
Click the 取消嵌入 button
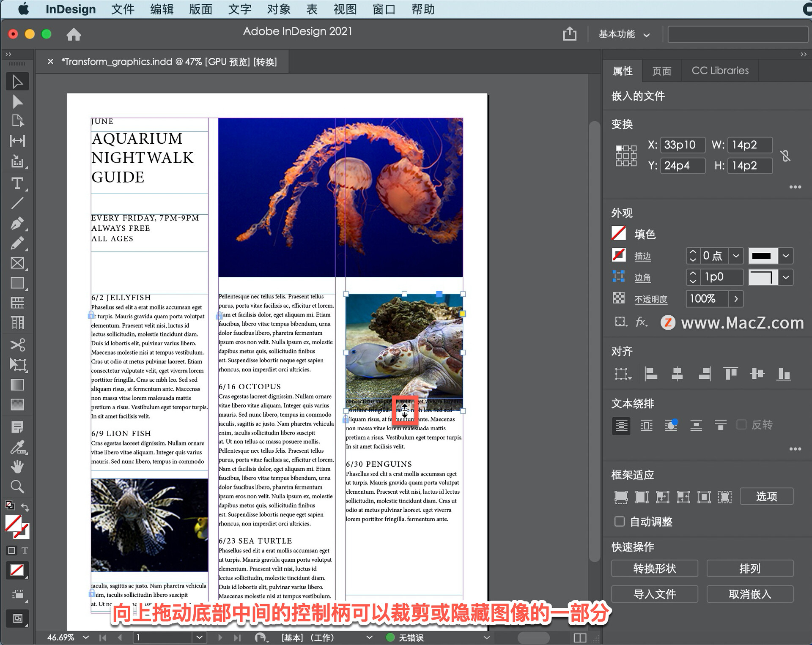click(x=749, y=594)
